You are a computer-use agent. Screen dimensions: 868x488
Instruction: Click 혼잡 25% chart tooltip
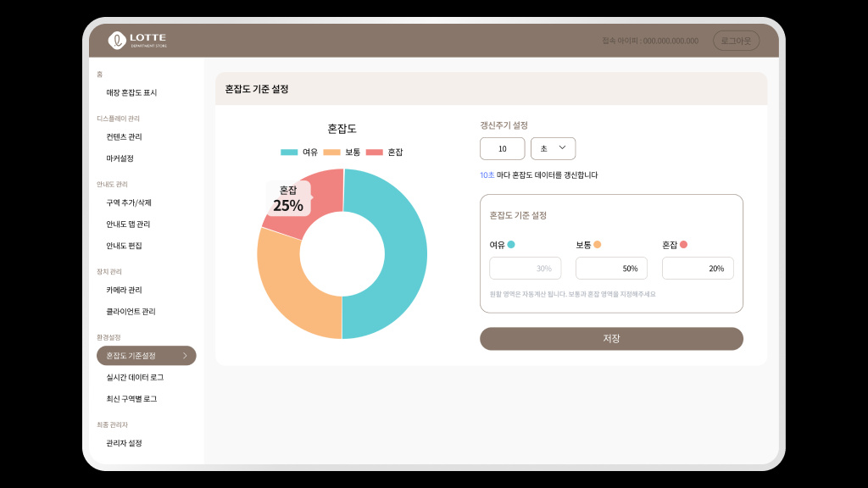tap(288, 198)
